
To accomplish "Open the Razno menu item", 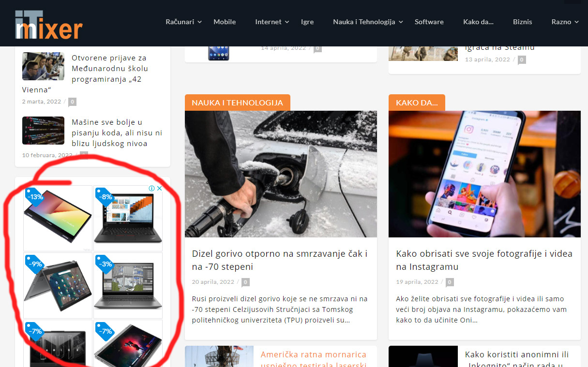I will (x=561, y=22).
